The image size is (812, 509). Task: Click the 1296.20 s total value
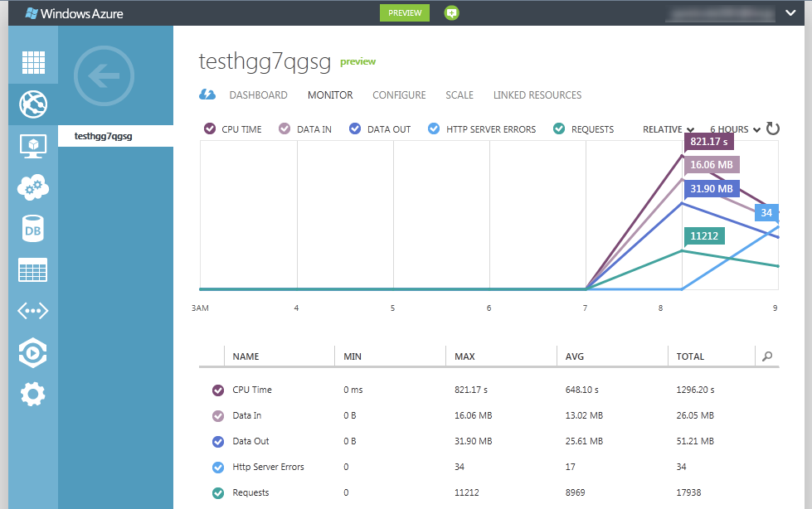point(696,390)
